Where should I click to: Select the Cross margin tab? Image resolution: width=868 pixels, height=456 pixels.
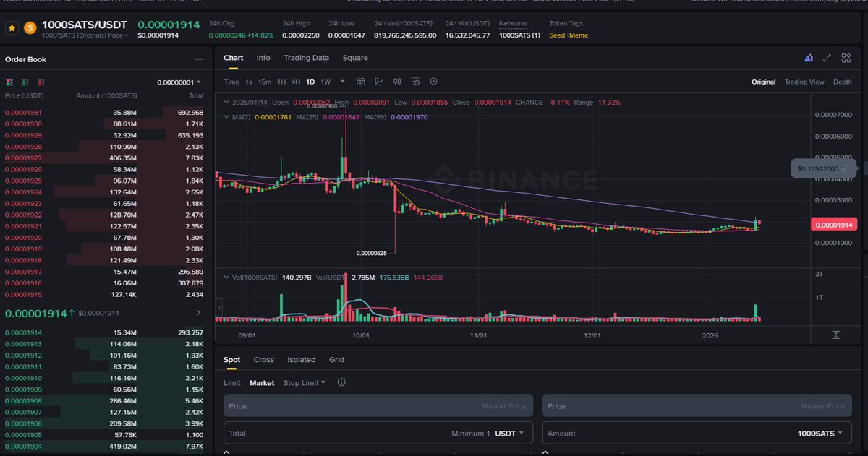pyautogui.click(x=263, y=359)
